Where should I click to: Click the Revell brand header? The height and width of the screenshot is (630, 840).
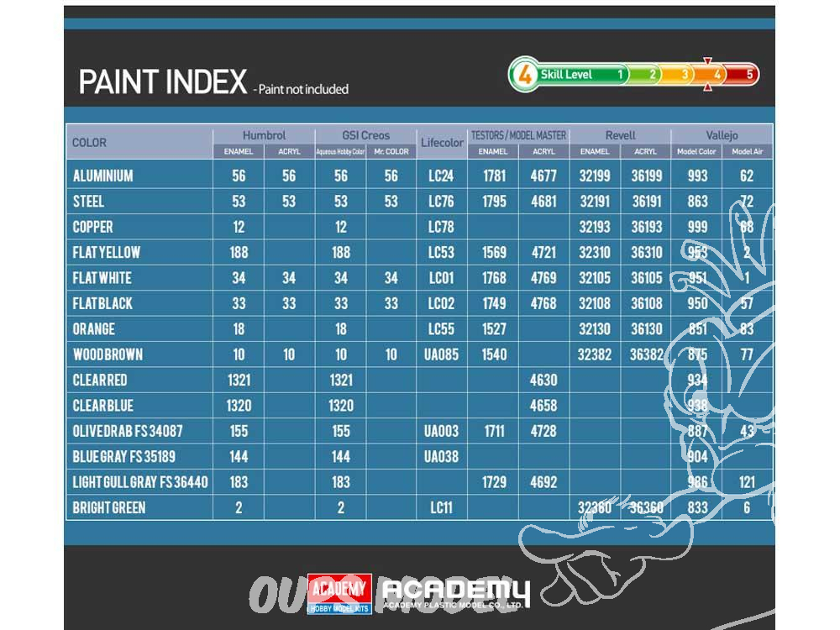coord(621,135)
